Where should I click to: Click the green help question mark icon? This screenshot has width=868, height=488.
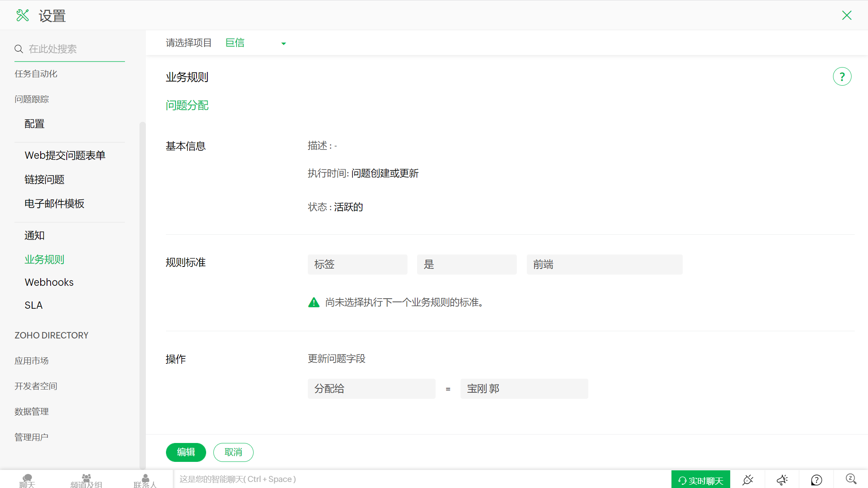pyautogui.click(x=842, y=77)
